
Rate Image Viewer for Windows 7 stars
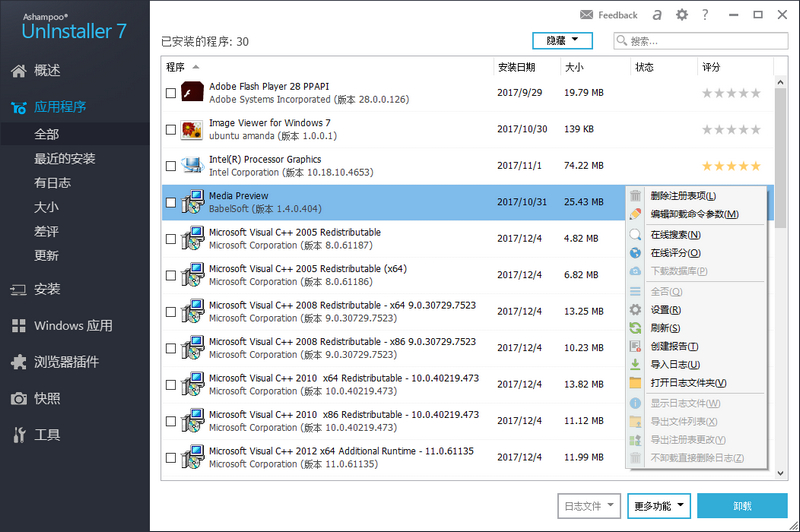point(731,130)
